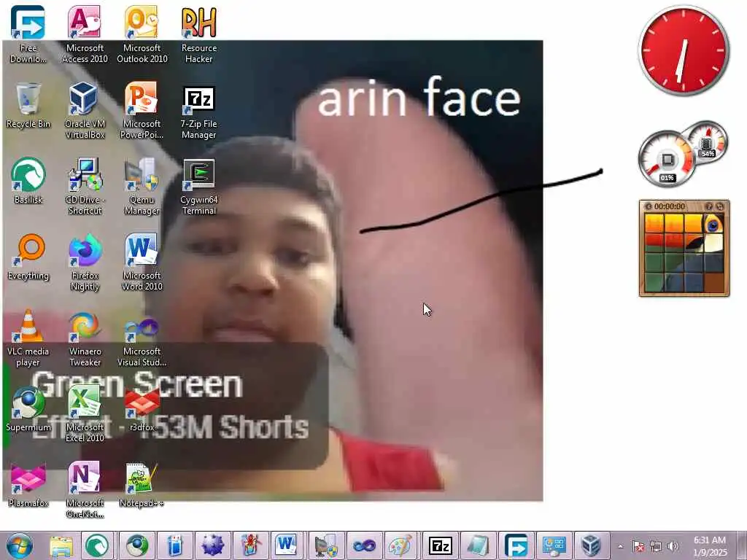The height and width of the screenshot is (560, 747).
Task: Click the white toucan beak puzzle tile
Action: point(713,244)
